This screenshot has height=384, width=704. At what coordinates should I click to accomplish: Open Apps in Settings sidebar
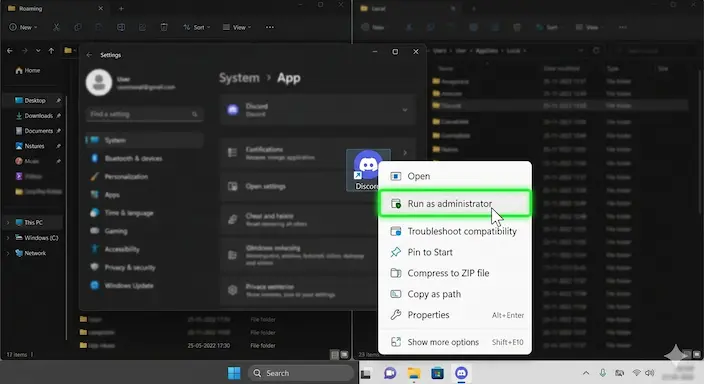(144, 195)
